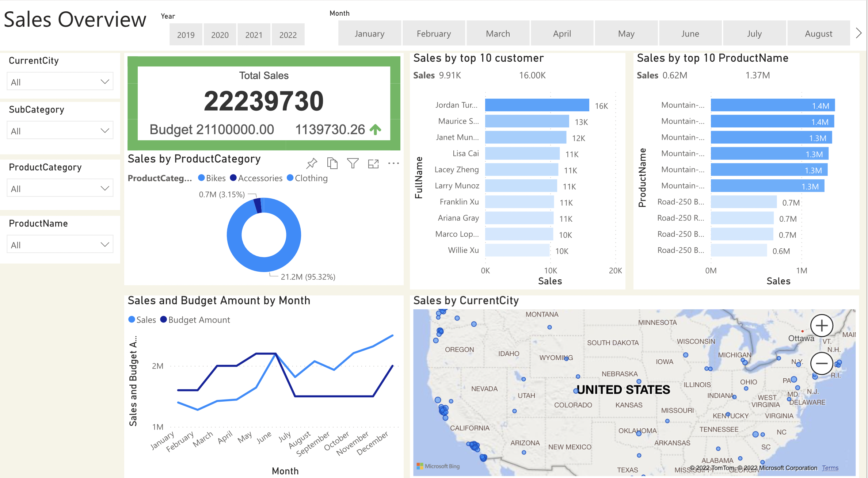Show next months in Month slicer
Viewport: 868px width, 478px height.
tap(859, 33)
